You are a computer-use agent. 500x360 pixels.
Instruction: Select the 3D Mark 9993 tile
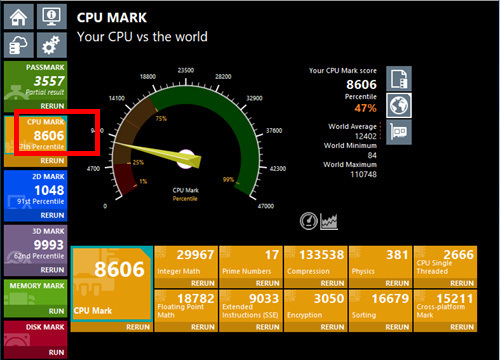(x=36, y=245)
